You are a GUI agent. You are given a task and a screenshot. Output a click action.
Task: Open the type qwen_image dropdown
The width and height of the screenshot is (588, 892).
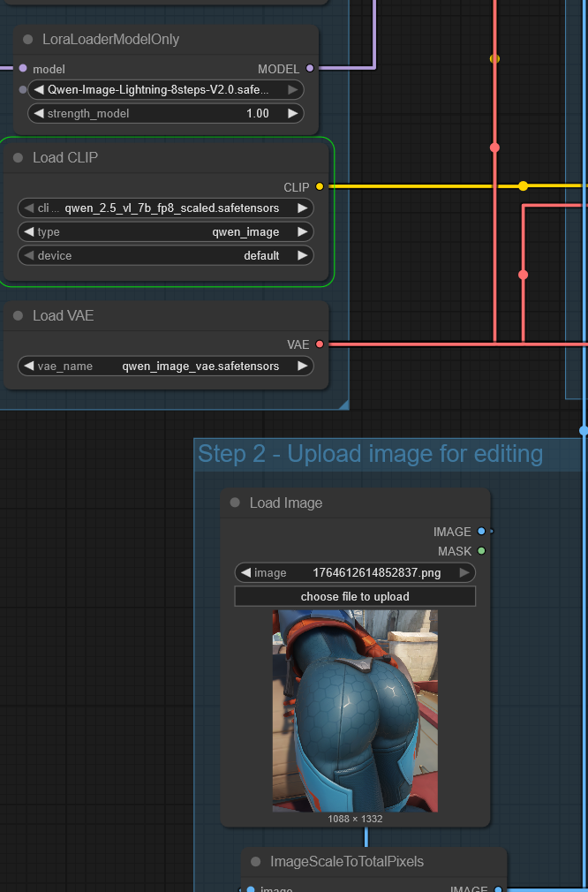point(165,232)
